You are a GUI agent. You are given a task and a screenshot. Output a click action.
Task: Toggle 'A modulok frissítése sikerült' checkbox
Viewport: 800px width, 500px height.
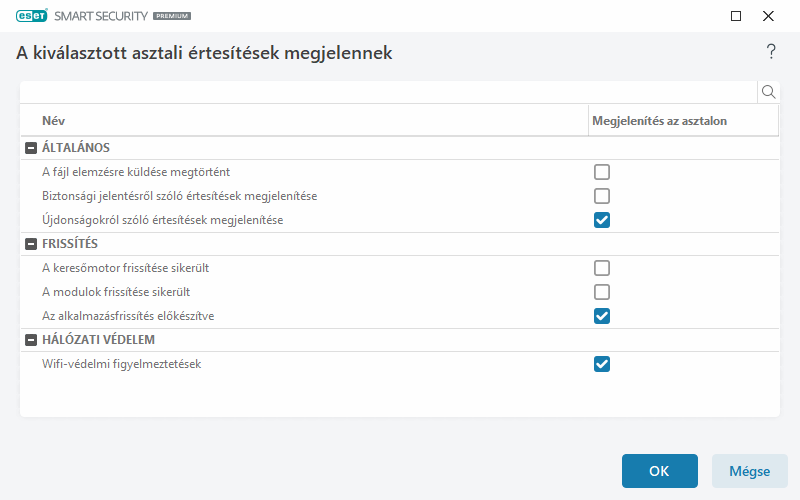[602, 292]
